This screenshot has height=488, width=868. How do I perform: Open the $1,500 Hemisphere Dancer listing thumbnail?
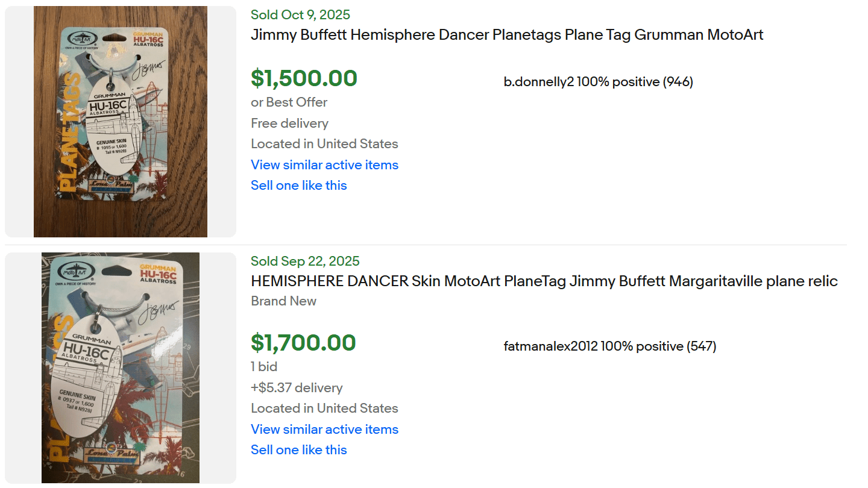click(121, 122)
